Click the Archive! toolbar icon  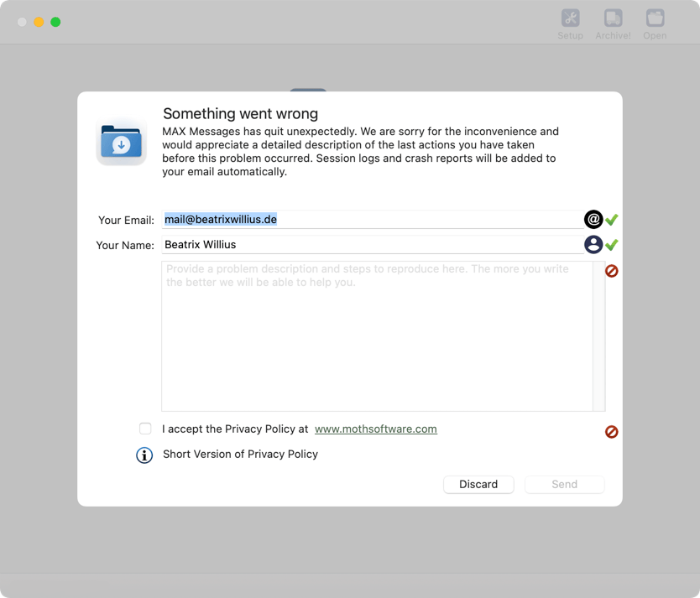(613, 24)
